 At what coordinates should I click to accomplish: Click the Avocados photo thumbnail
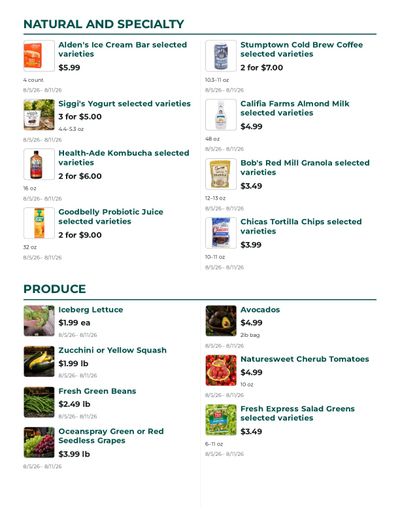click(221, 321)
